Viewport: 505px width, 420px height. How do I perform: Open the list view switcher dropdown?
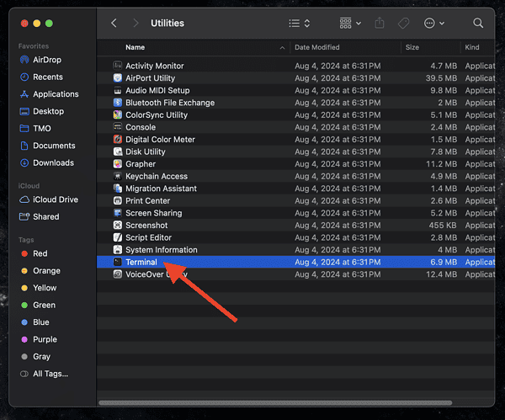coord(299,24)
